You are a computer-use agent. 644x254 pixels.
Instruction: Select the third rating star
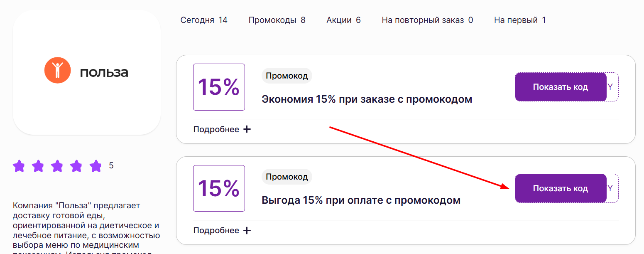[x=58, y=166]
